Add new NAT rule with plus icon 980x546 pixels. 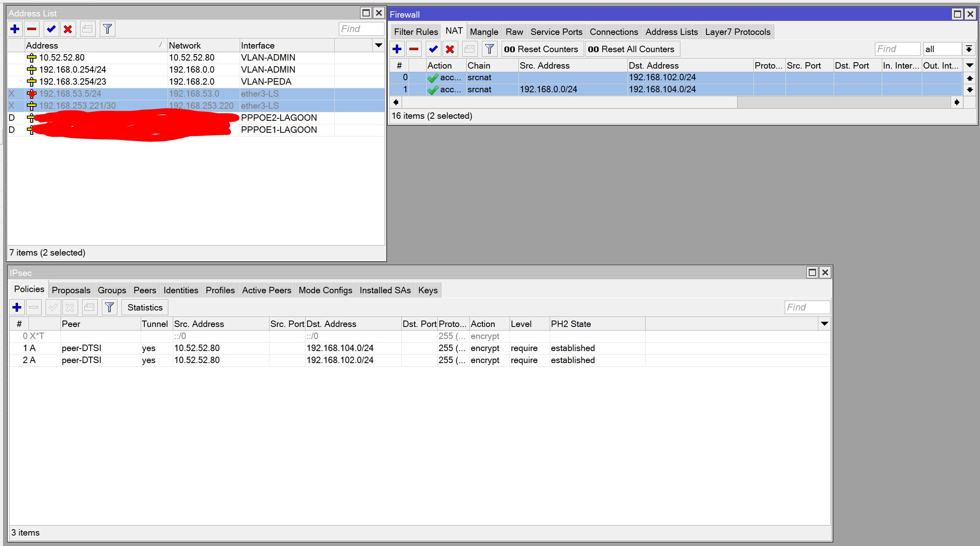pos(397,49)
